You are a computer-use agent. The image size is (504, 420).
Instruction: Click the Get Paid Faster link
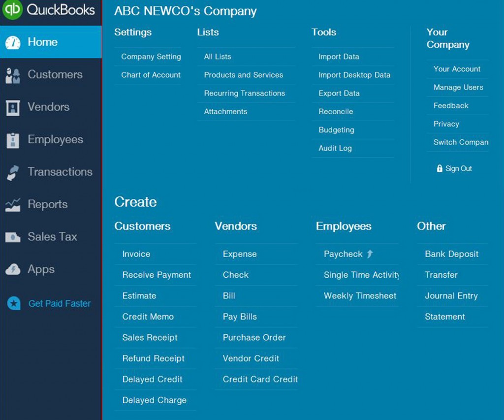(x=60, y=303)
